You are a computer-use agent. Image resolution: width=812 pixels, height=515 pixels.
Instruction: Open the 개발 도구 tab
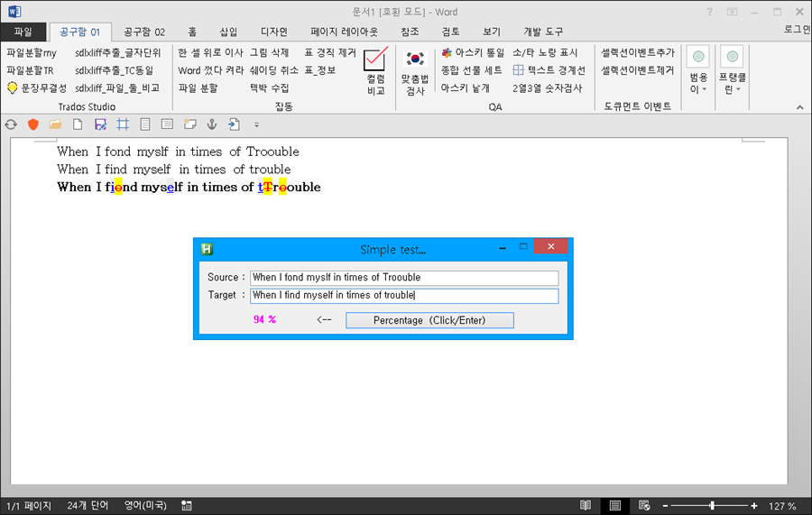[543, 32]
